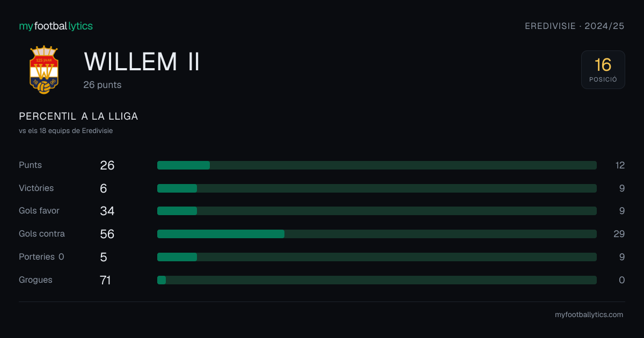Click the Eredivisie 2024/25 season label

(575, 26)
